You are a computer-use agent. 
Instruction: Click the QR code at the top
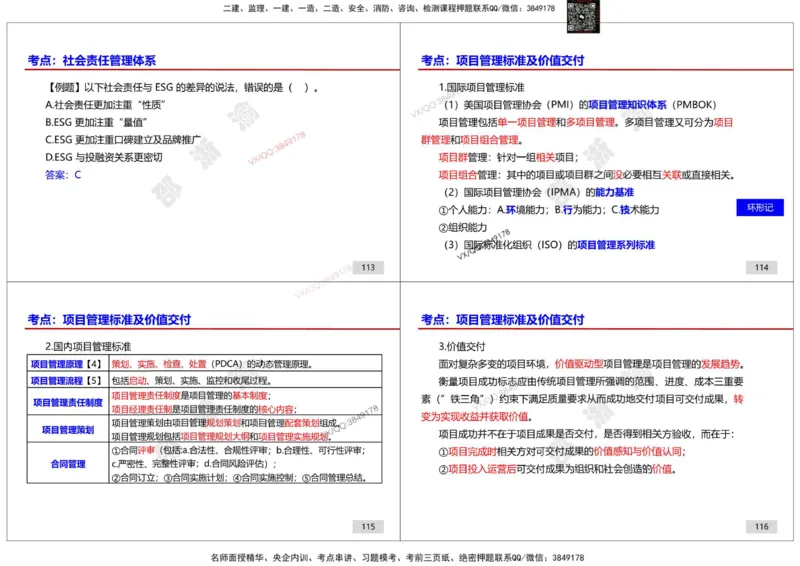point(583,16)
